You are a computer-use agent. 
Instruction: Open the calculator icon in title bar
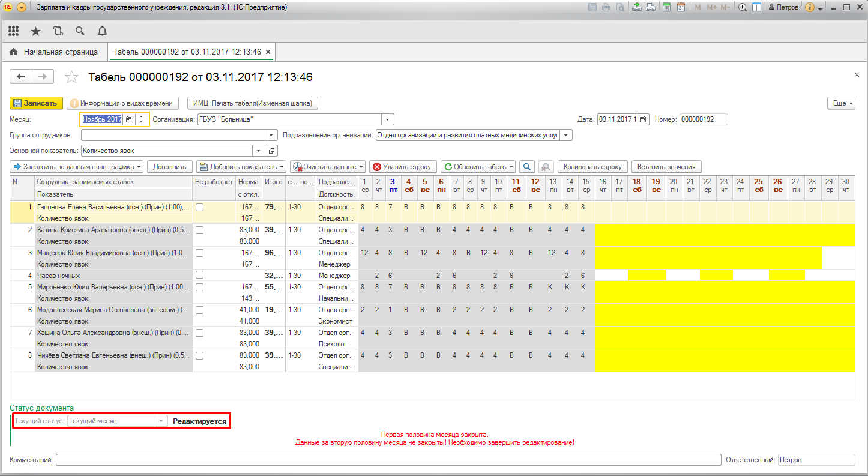[x=666, y=8]
